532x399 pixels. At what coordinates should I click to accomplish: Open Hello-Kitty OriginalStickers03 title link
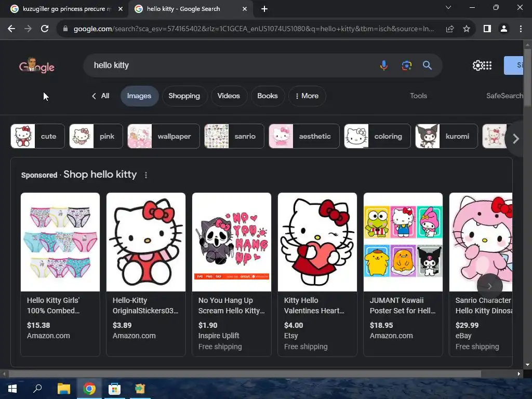pos(145,305)
